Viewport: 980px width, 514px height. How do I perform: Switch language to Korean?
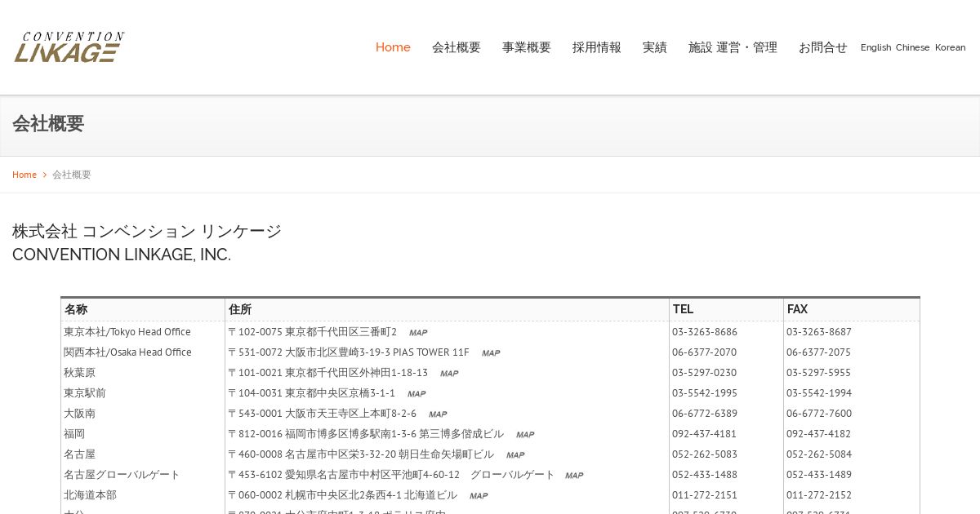pos(951,47)
